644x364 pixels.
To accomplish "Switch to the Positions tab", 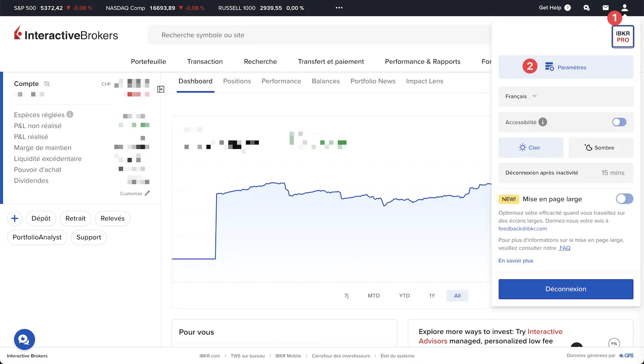I will tap(237, 81).
